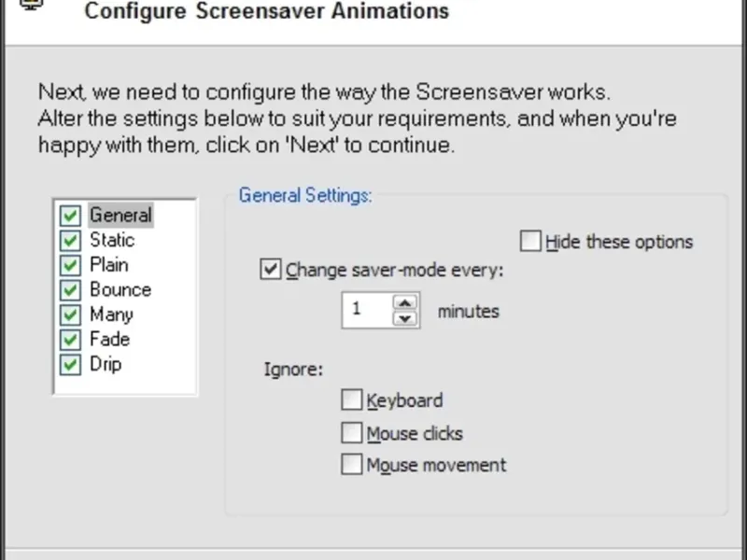Toggle the Fade mode checkbox
Screen dimensions: 747x560
[70, 340]
